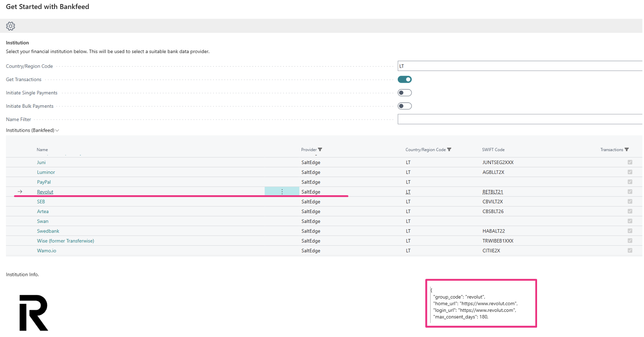
Task: Open the Swan institution link
Action: [x=43, y=221]
